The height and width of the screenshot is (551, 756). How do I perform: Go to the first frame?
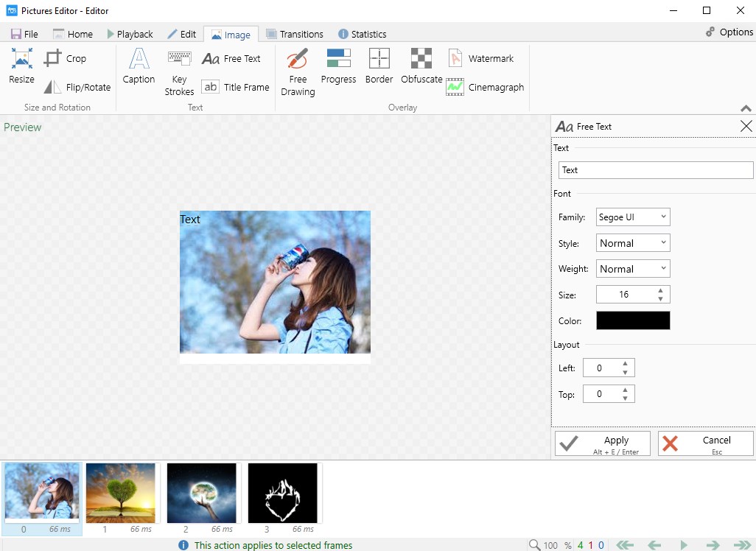point(625,545)
